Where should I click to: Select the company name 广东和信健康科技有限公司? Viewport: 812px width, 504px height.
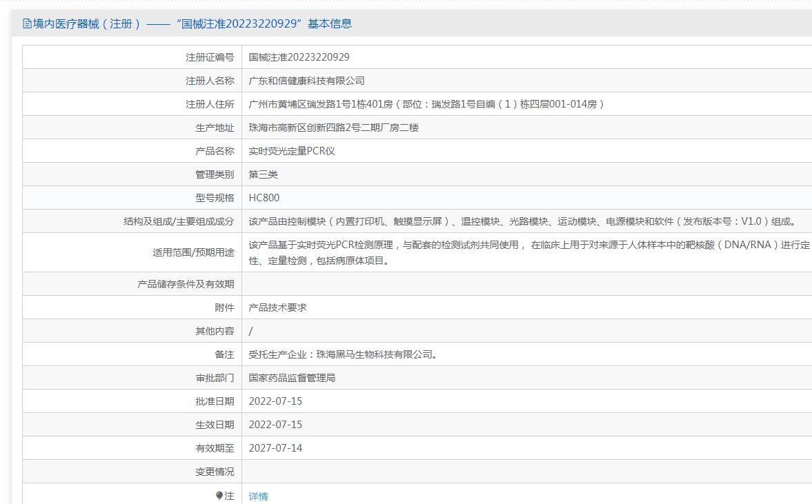point(306,81)
